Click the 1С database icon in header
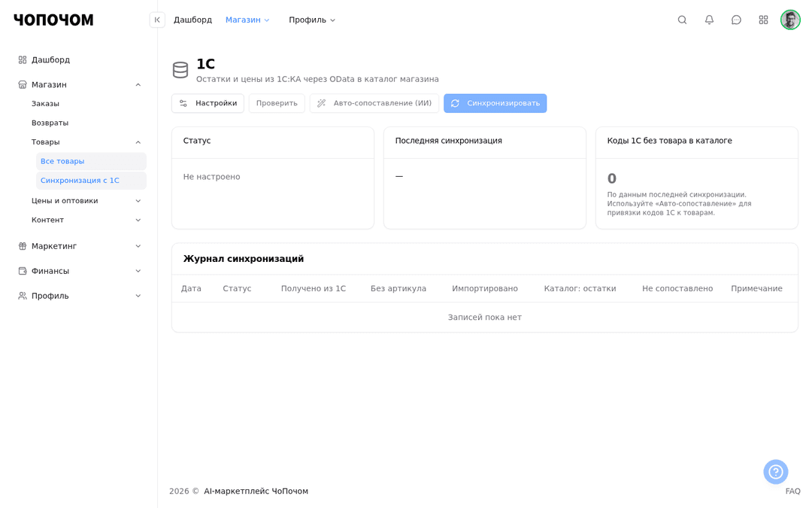The width and height of the screenshot is (812, 508). (180, 70)
